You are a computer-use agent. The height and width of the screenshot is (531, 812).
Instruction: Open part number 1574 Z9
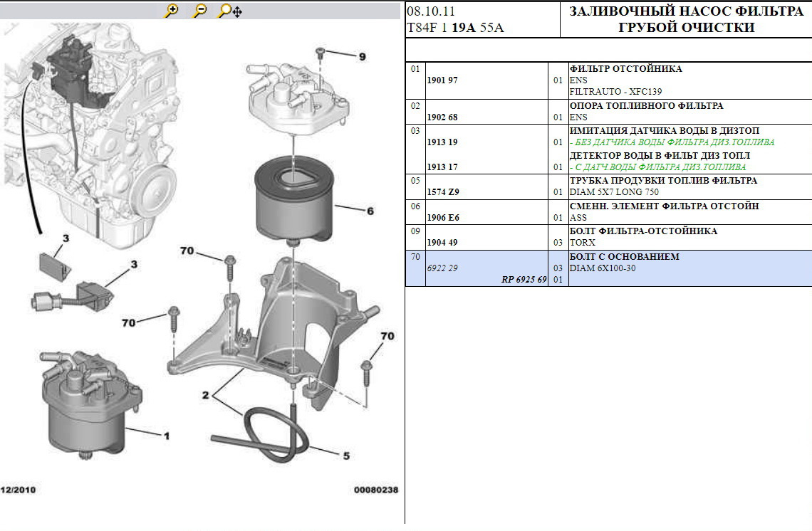pyautogui.click(x=442, y=192)
